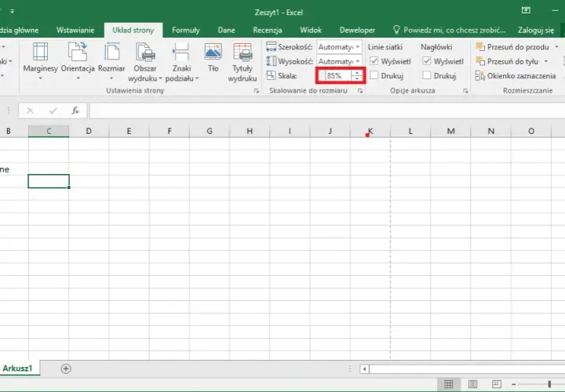Click the fx insert function icon
The width and height of the screenshot is (565, 392).
(75, 111)
